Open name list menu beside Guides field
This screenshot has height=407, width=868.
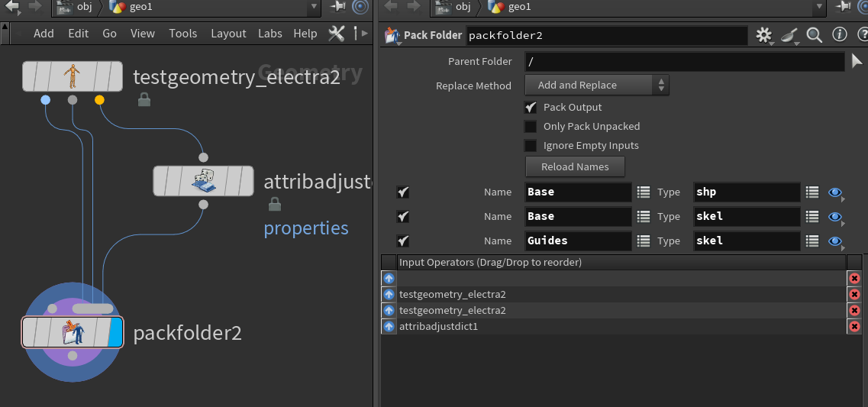click(x=644, y=241)
